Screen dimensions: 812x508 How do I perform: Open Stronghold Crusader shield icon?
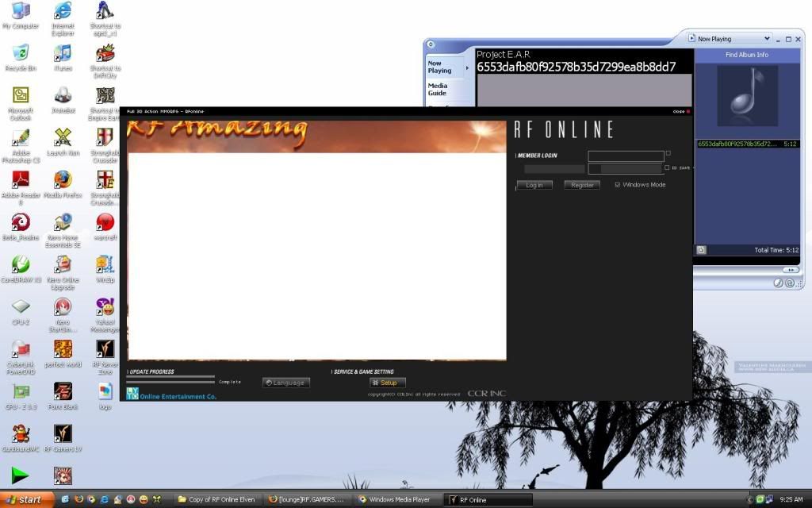pyautogui.click(x=105, y=146)
